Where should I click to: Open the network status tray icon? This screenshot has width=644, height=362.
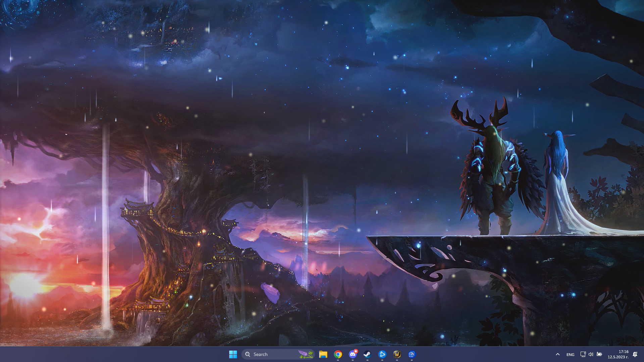click(583, 354)
